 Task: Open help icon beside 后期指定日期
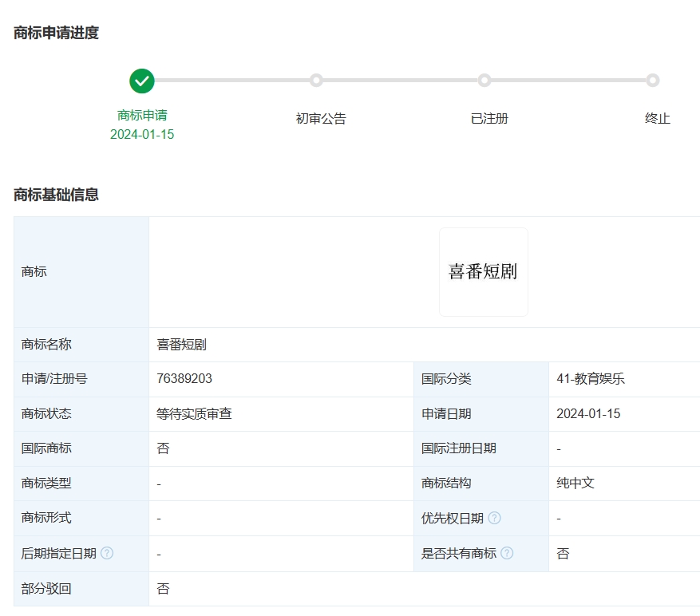pyautogui.click(x=107, y=553)
